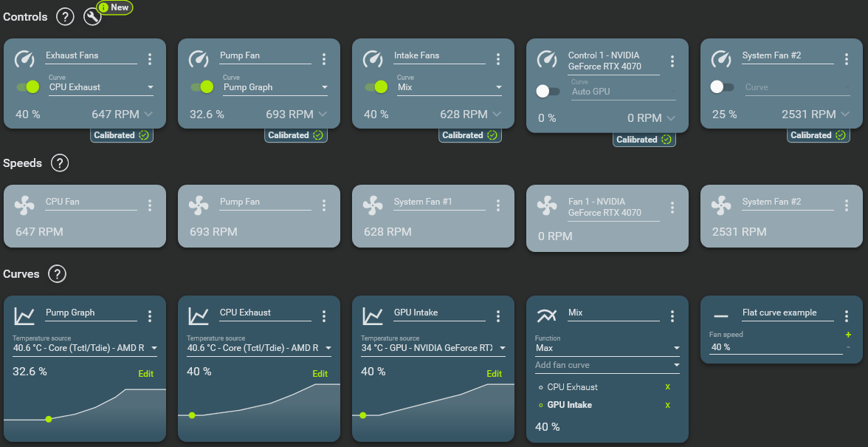Enable the System Fan #2 control toggle
This screenshot has height=447, width=868.
[x=722, y=86]
